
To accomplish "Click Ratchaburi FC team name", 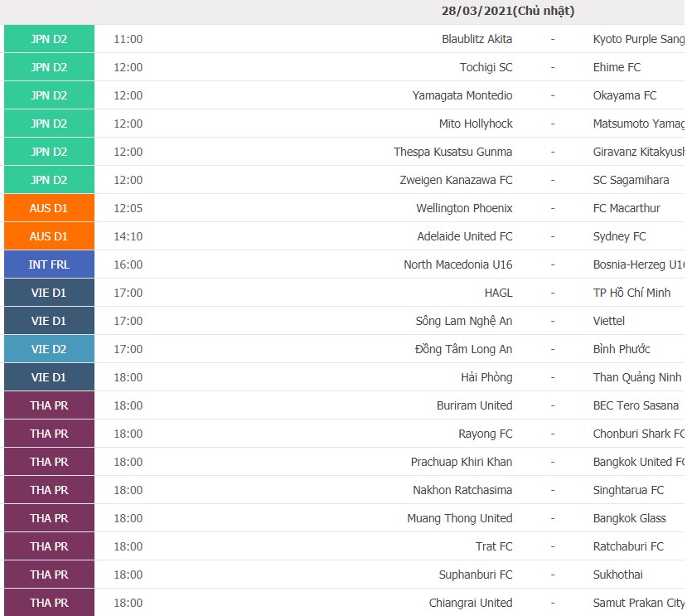I will pyautogui.click(x=628, y=546).
